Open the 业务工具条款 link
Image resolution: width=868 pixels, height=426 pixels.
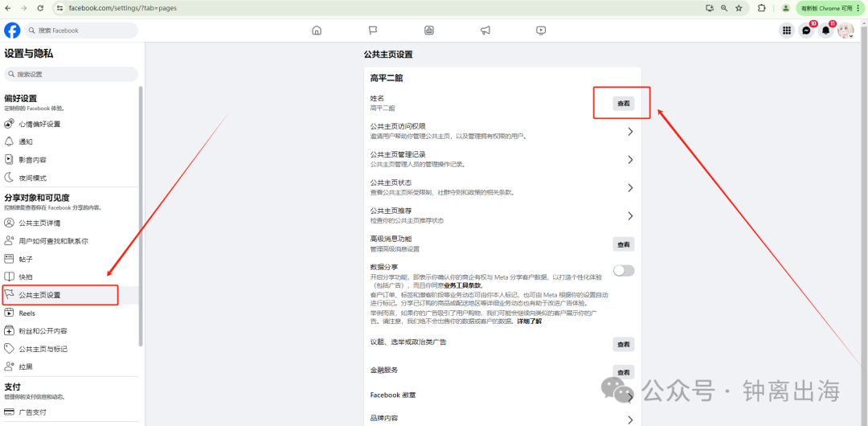(463, 285)
